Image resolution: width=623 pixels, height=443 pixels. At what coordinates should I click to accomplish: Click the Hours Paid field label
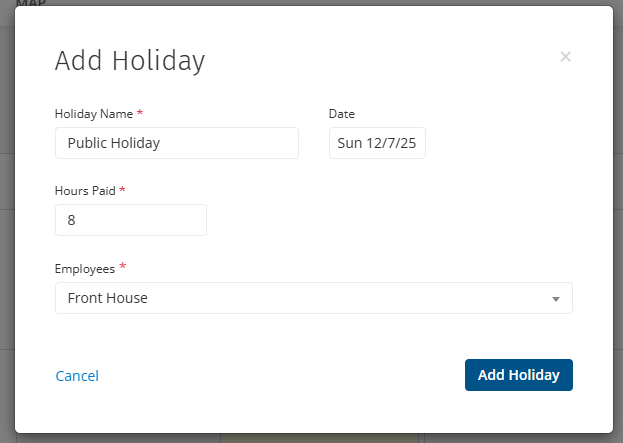click(85, 190)
